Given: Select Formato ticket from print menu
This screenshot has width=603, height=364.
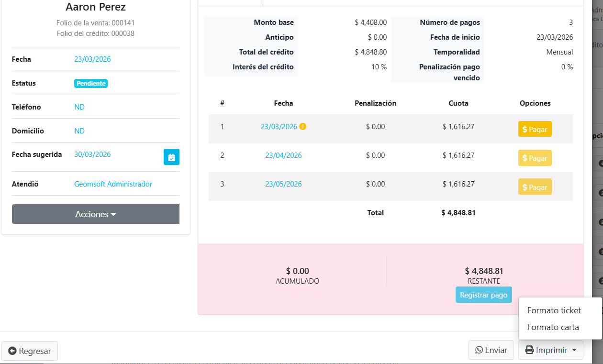Looking at the screenshot, I should coord(554,310).
